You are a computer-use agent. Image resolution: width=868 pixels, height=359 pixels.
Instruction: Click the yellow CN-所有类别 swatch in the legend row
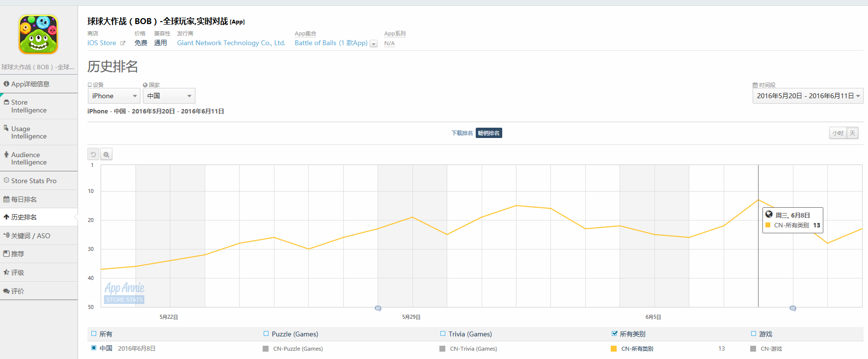click(x=613, y=349)
